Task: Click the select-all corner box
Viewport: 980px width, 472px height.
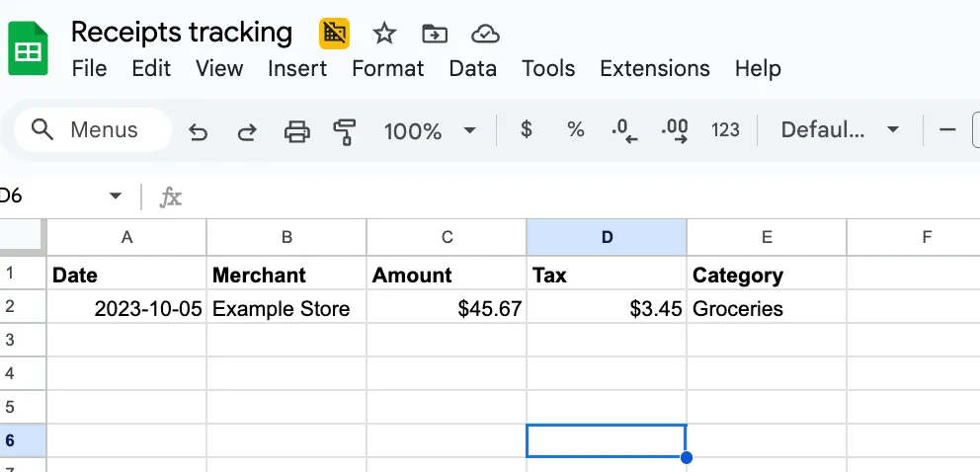Action: (23, 237)
